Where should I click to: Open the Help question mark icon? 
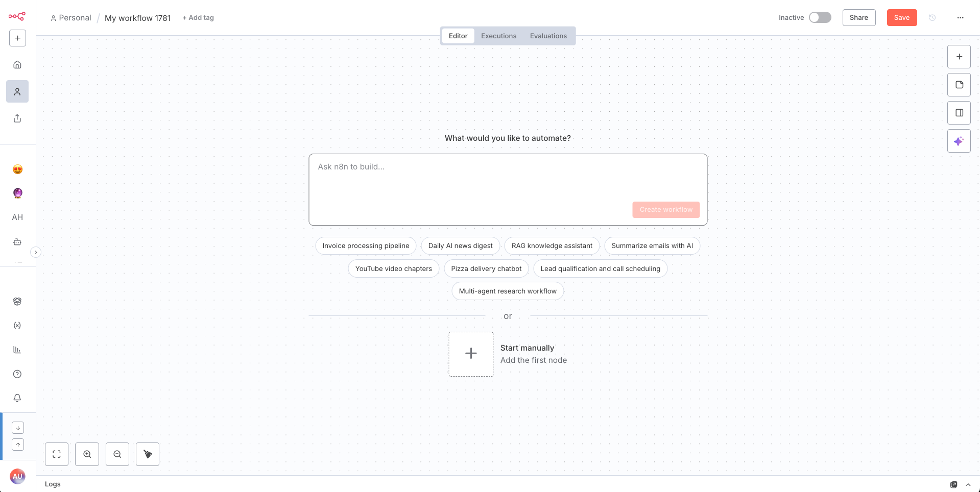click(x=17, y=374)
